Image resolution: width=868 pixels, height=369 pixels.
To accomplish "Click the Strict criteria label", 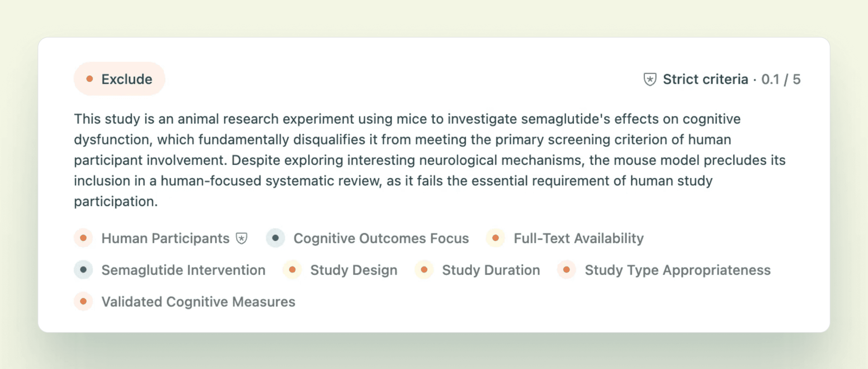I will pyautogui.click(x=705, y=79).
